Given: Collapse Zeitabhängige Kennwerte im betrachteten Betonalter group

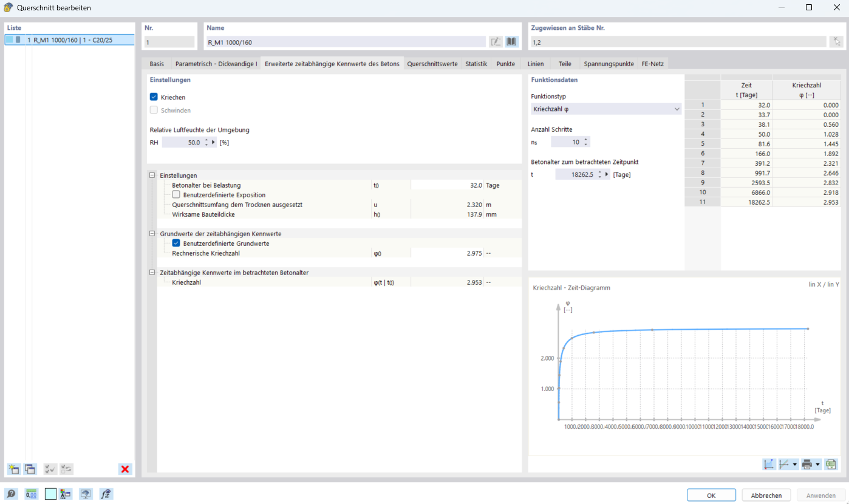Looking at the screenshot, I should (x=152, y=273).
